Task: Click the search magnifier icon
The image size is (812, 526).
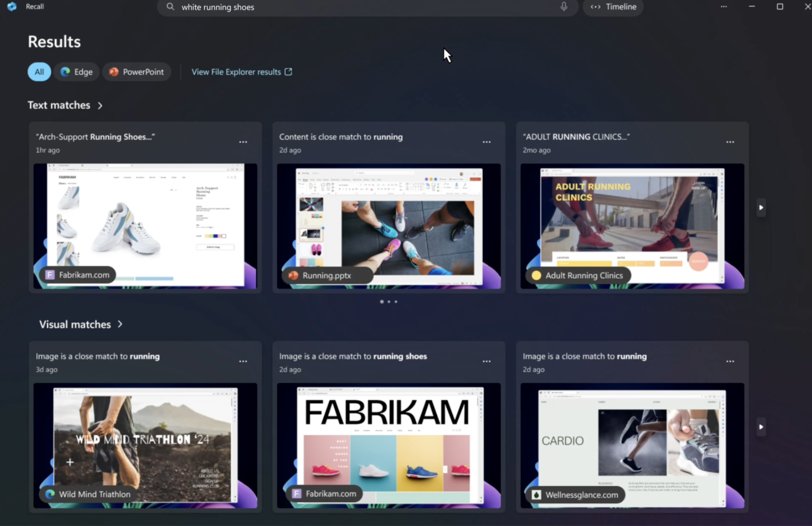Action: click(x=170, y=7)
